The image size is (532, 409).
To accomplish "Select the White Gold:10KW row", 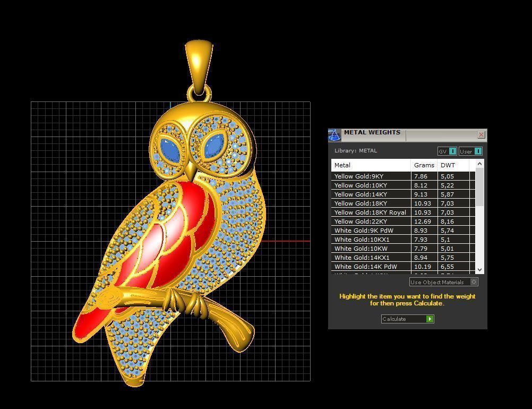I will tap(403, 249).
